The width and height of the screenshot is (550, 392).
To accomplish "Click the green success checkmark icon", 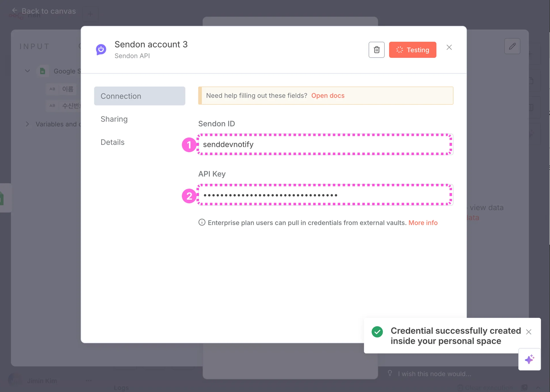I will click(377, 332).
